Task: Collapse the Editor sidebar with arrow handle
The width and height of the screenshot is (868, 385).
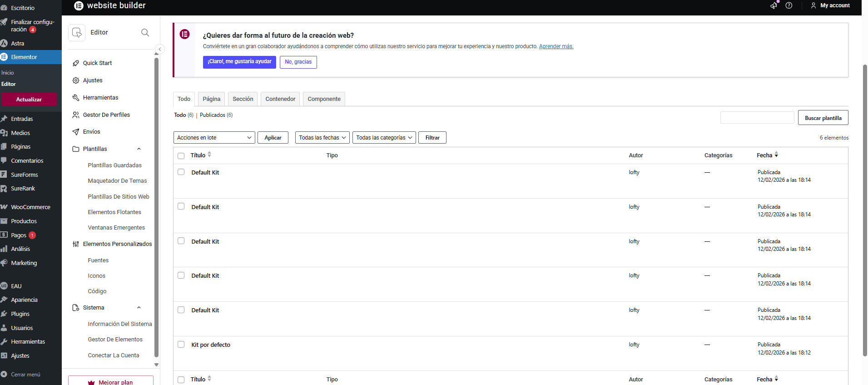Action: (x=160, y=49)
